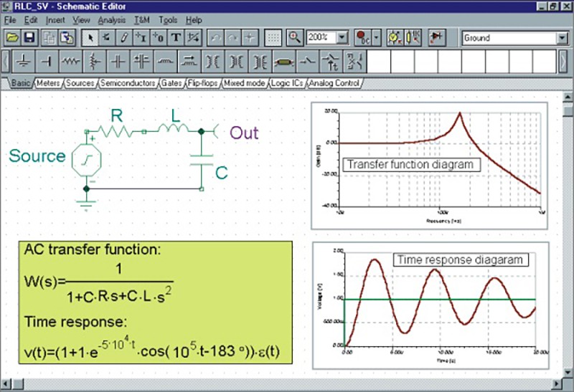The image size is (574, 392).
Task: Select the simple switch component icon
Action: pos(307,62)
